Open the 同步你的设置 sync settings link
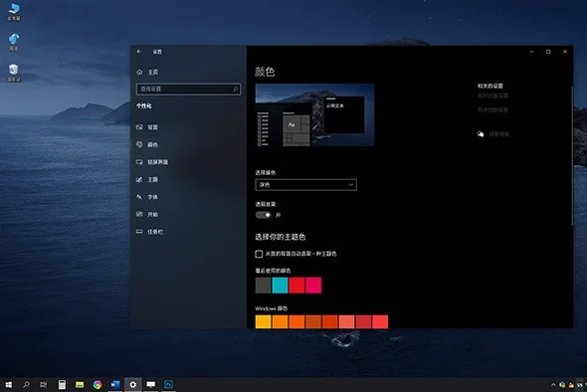 click(x=492, y=109)
